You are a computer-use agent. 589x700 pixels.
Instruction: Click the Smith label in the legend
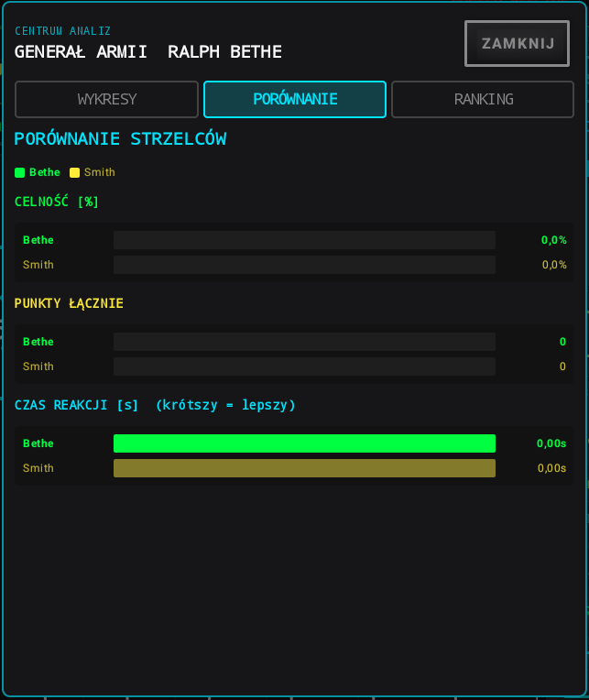[100, 172]
